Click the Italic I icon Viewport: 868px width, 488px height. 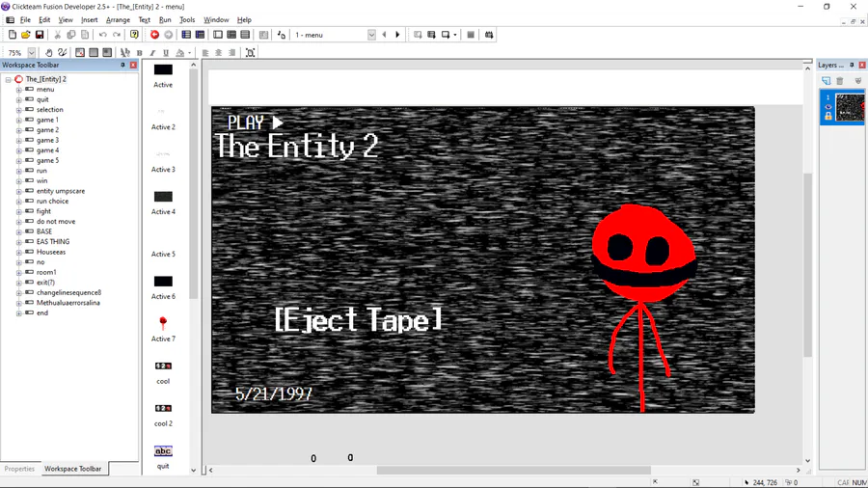click(152, 53)
